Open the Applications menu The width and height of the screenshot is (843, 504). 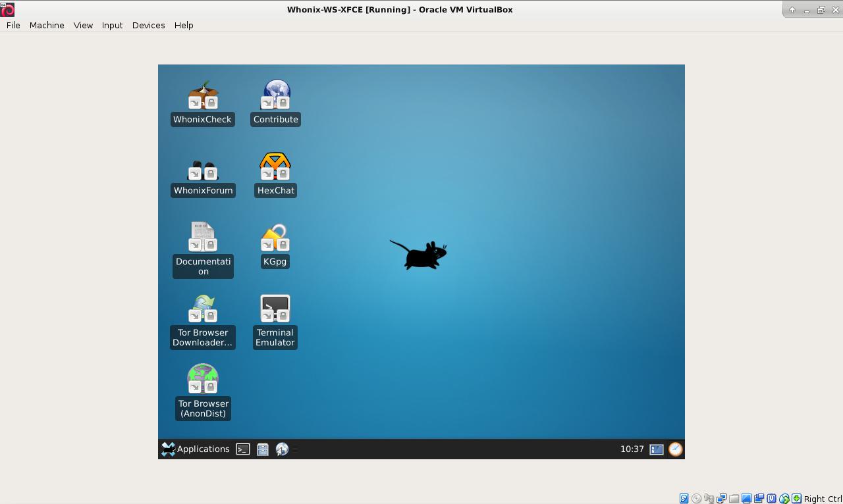[196, 449]
